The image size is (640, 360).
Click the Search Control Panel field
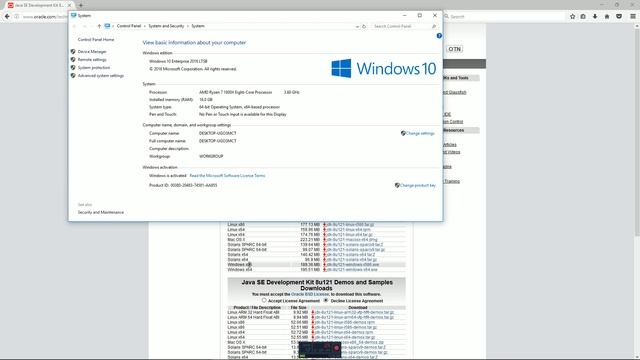point(402,26)
